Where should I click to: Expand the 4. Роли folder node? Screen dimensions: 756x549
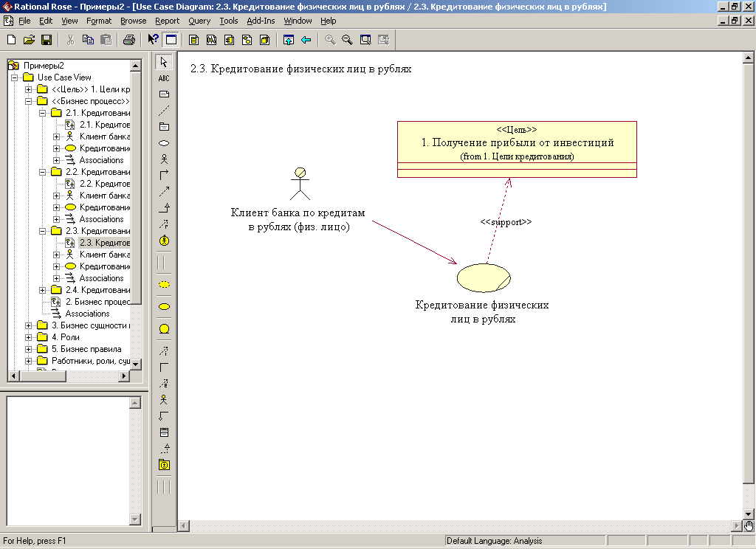29,337
